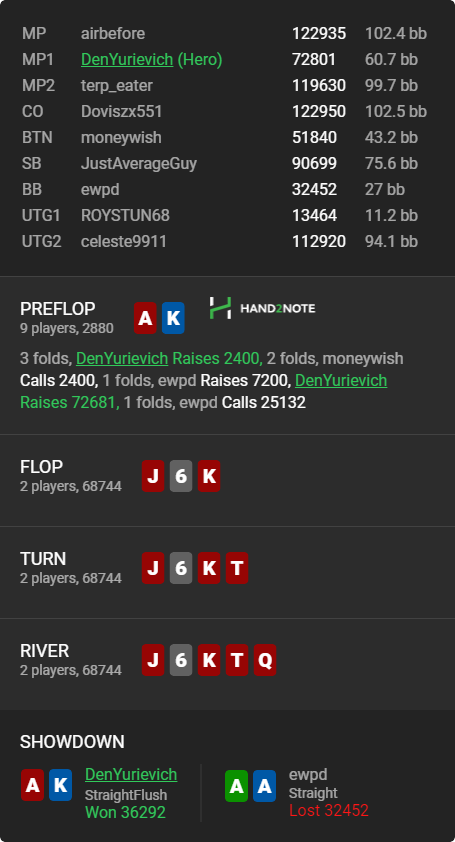Click the red Ace card in preflop

(145, 318)
